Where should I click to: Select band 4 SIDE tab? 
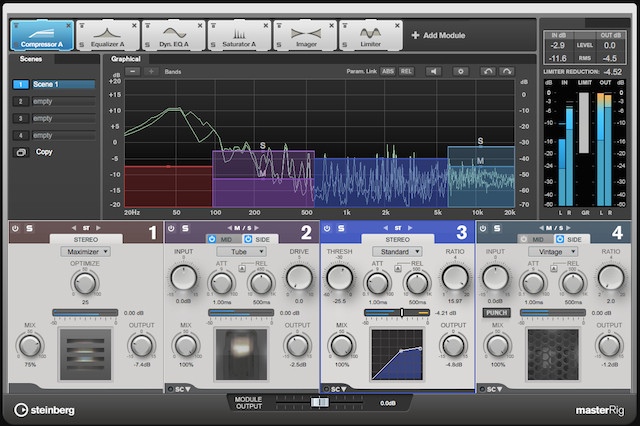(x=570, y=239)
